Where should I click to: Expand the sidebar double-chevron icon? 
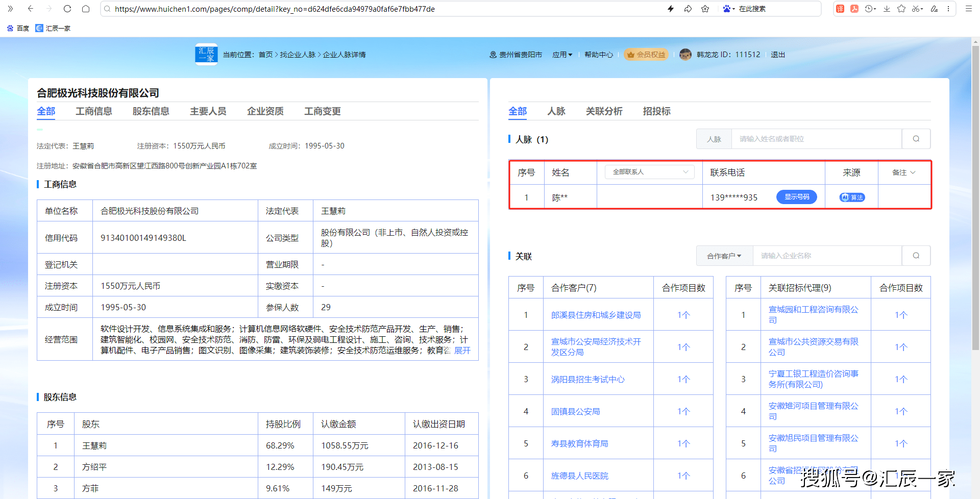pos(10,9)
